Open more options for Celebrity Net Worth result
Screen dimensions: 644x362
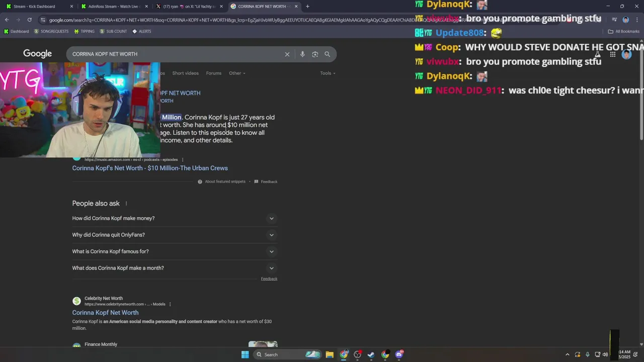pyautogui.click(x=170, y=304)
